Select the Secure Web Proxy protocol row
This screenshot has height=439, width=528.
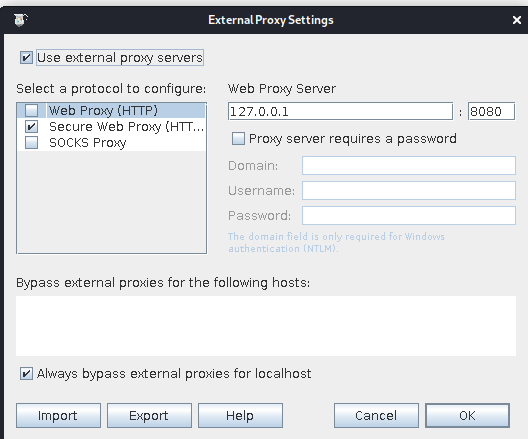pos(111,127)
